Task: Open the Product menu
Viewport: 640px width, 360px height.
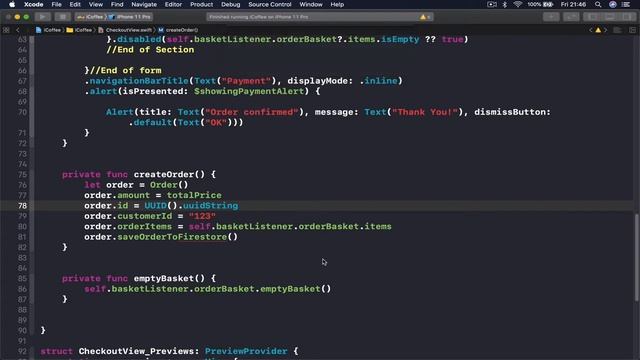Action: coord(201,4)
